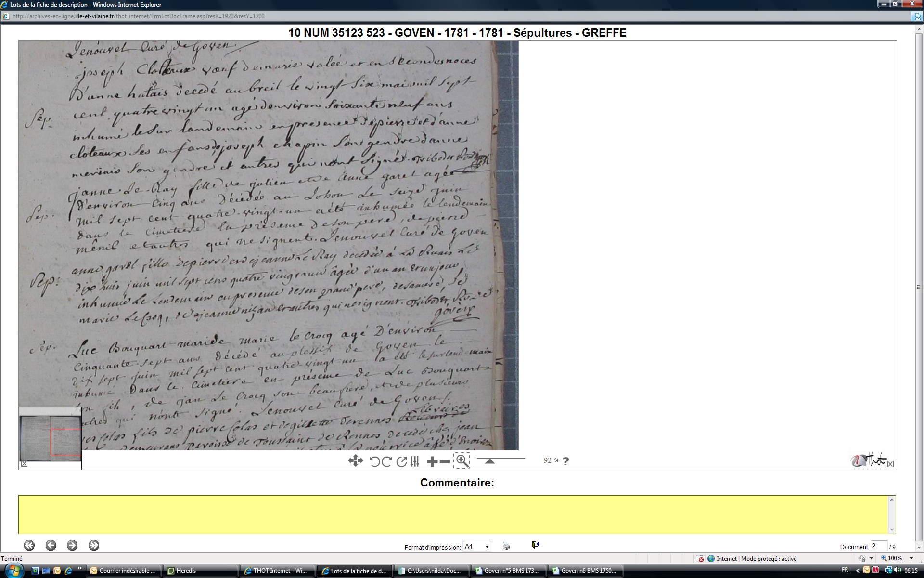Click the Document page number field
The height and width of the screenshot is (578, 924).
878,546
